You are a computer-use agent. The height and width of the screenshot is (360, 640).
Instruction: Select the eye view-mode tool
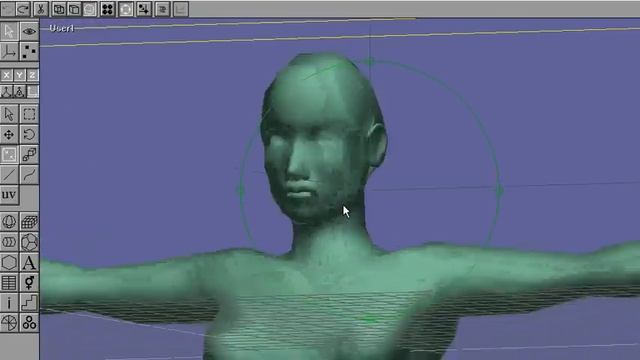tap(29, 31)
